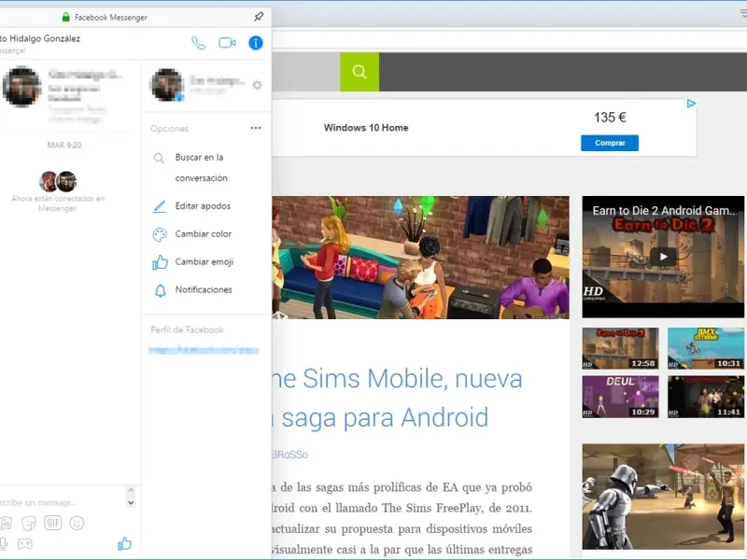Select Cambiar emoji option
The image size is (747, 560).
tap(206, 262)
